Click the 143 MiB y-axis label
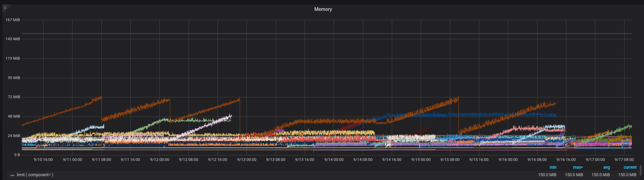The width and height of the screenshot is (644, 180). point(13,39)
